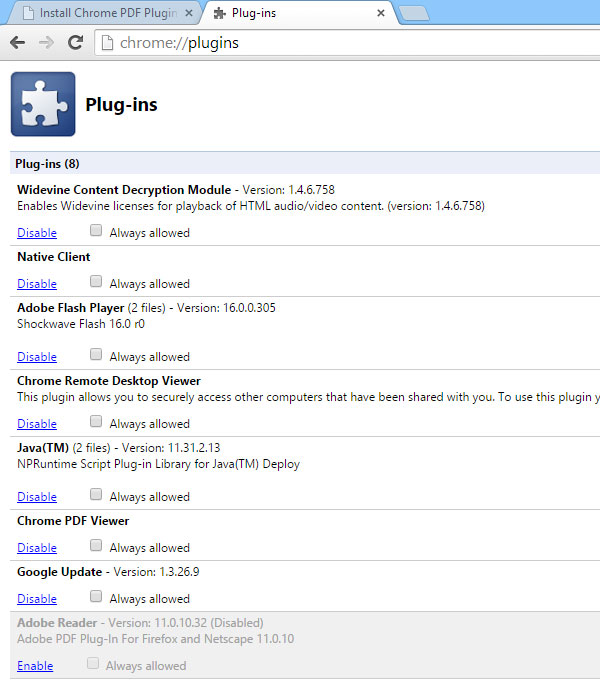Tick Always allowed for Java(TM)
Image resolution: width=600 pixels, height=681 pixels.
(96, 495)
